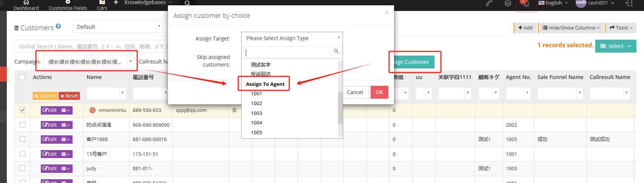The width and height of the screenshot is (644, 183).
Task: Click the orange Search button
Action: coord(45,96)
